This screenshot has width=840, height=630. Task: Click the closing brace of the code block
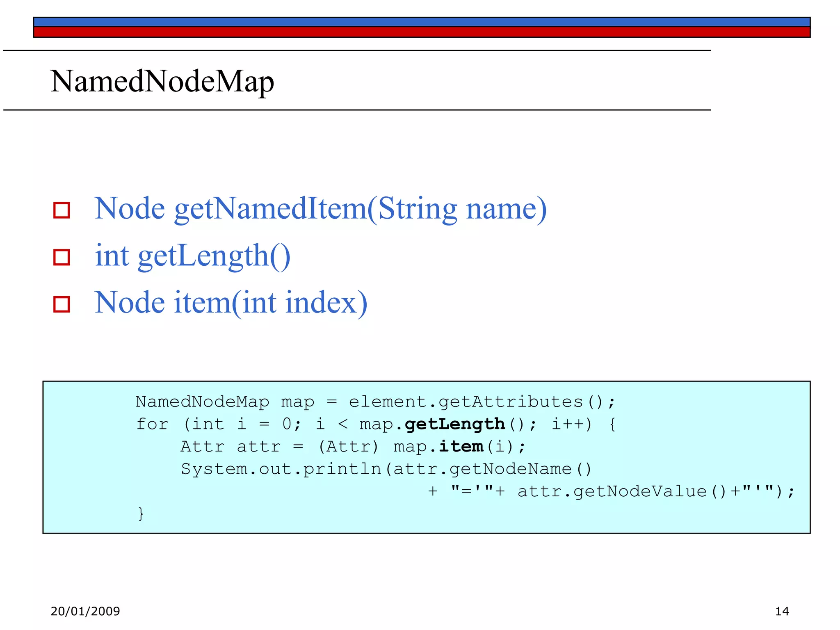point(141,514)
